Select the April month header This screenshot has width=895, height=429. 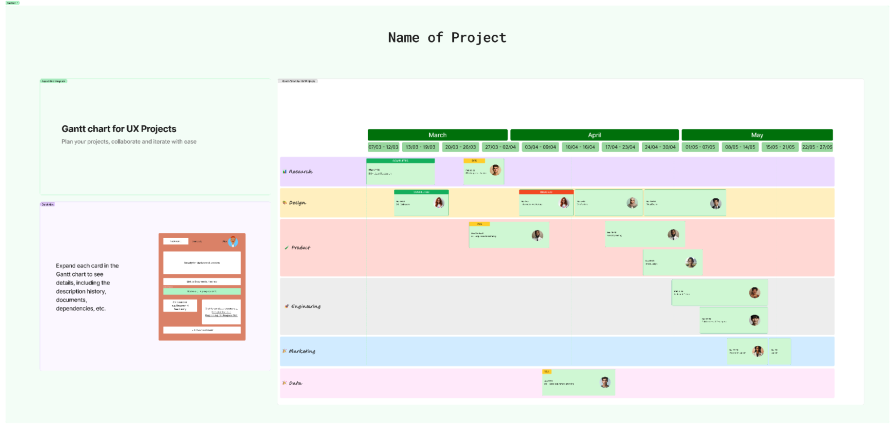tap(594, 134)
